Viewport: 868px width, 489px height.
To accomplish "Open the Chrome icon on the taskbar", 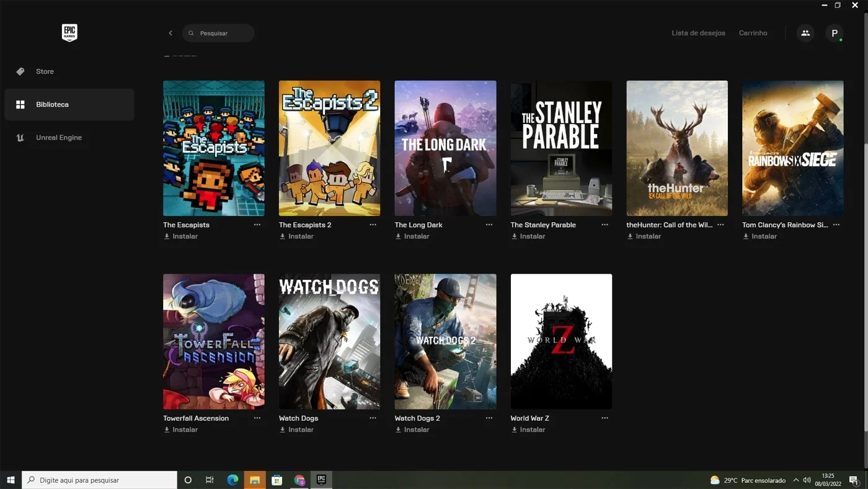I will pos(299,480).
